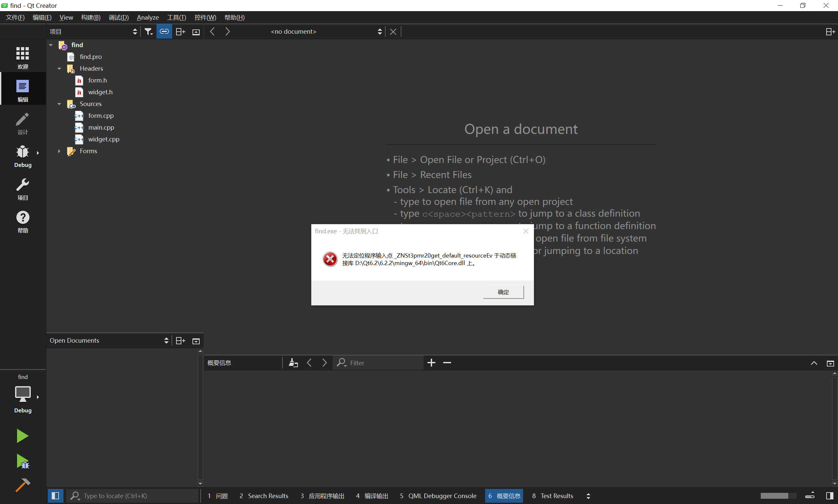Toggle the left sidebar visibility

pos(55,496)
